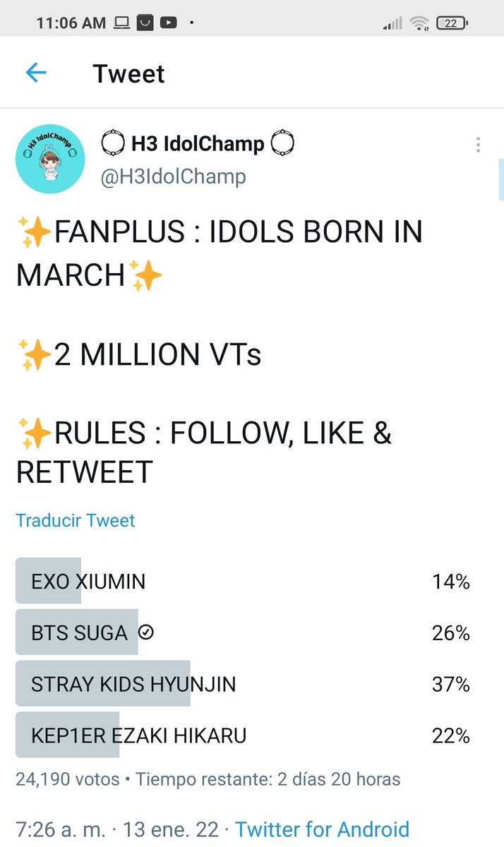Viewport: 504px width, 847px height.
Task: Tap the H3 IdolChamp display name
Action: pyautogui.click(x=198, y=144)
